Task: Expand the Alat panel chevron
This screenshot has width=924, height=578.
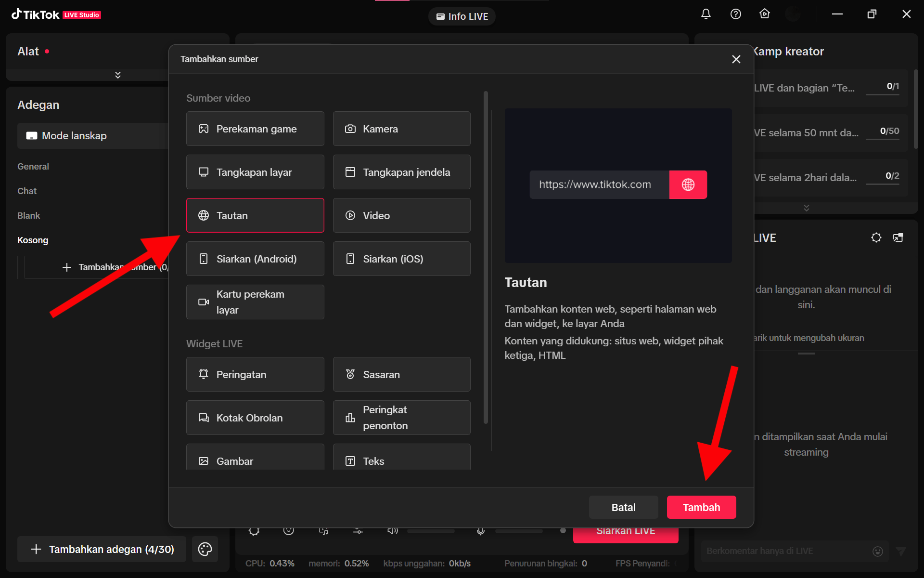Action: pyautogui.click(x=118, y=75)
